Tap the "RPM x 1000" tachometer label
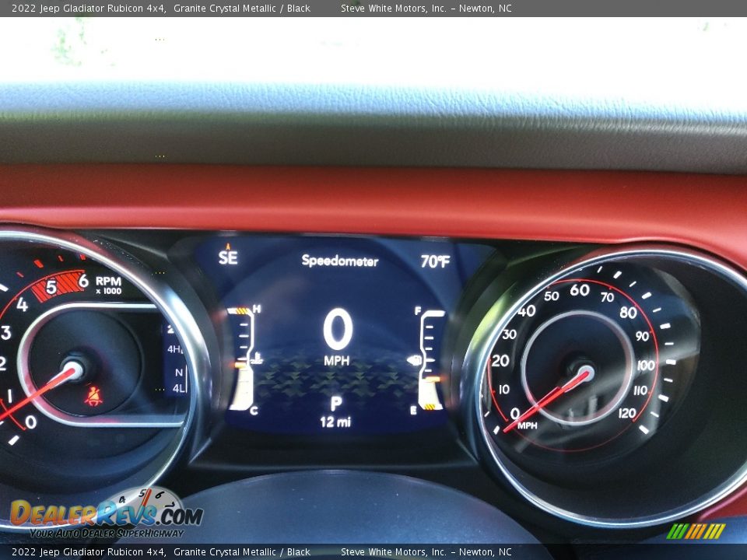The width and height of the screenshot is (747, 560). (109, 285)
